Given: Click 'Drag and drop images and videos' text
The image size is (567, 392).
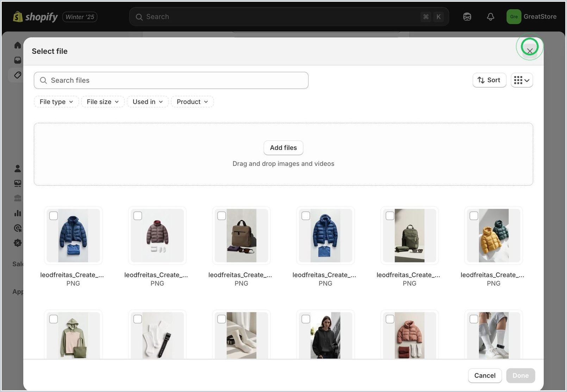Looking at the screenshot, I should 283,164.
